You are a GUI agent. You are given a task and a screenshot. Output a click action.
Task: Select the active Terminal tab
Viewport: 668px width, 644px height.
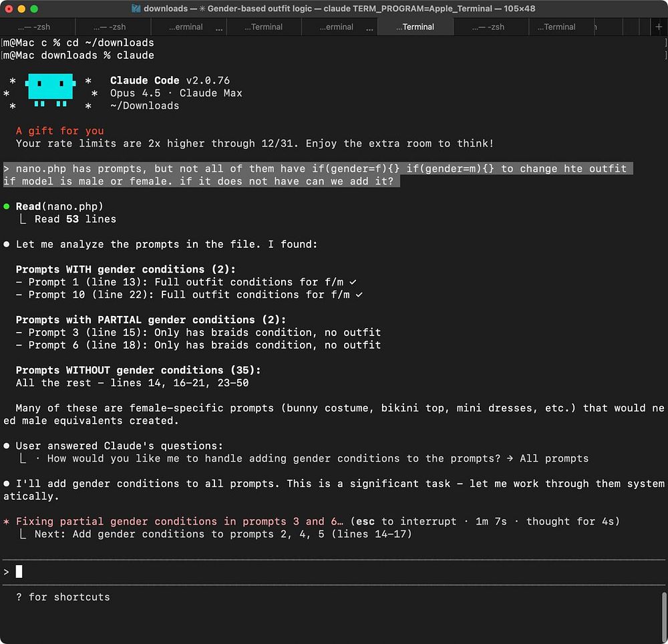415,27
